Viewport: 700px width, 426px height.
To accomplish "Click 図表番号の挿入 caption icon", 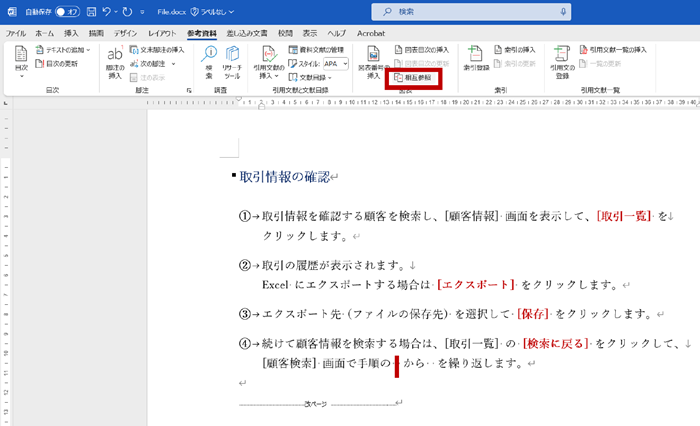I will pyautogui.click(x=374, y=61).
